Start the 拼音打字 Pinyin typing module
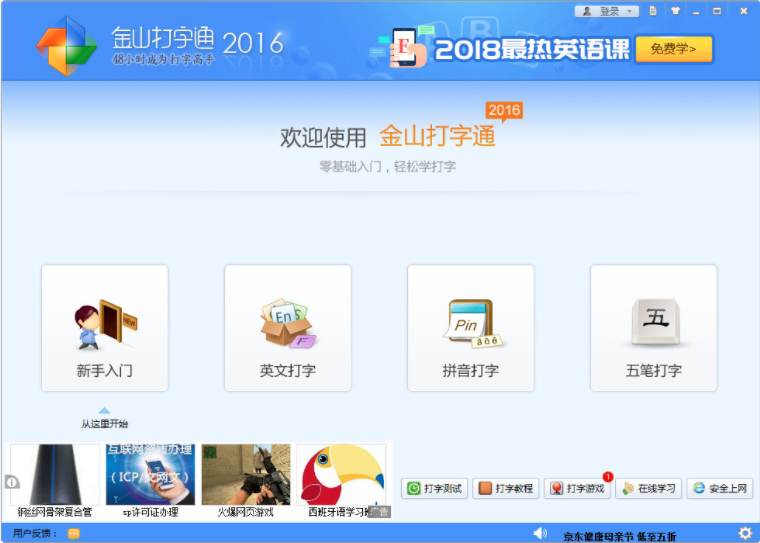Screen dimensions: 760x543 470,328
